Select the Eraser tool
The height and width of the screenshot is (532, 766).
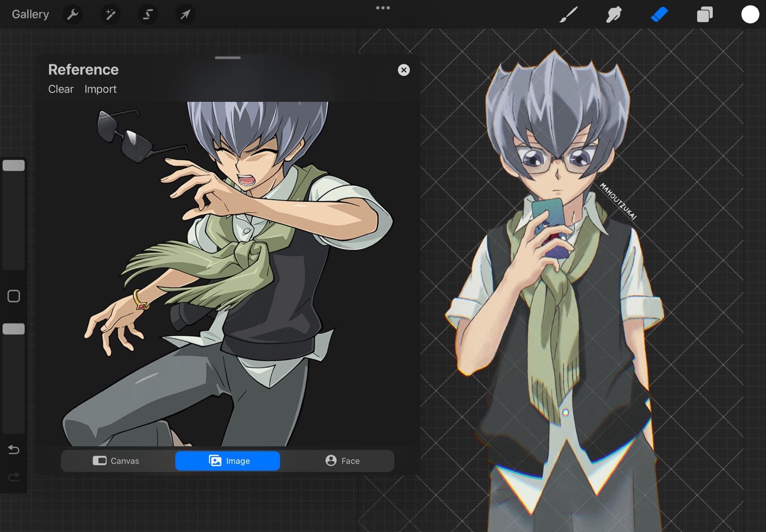(x=659, y=15)
